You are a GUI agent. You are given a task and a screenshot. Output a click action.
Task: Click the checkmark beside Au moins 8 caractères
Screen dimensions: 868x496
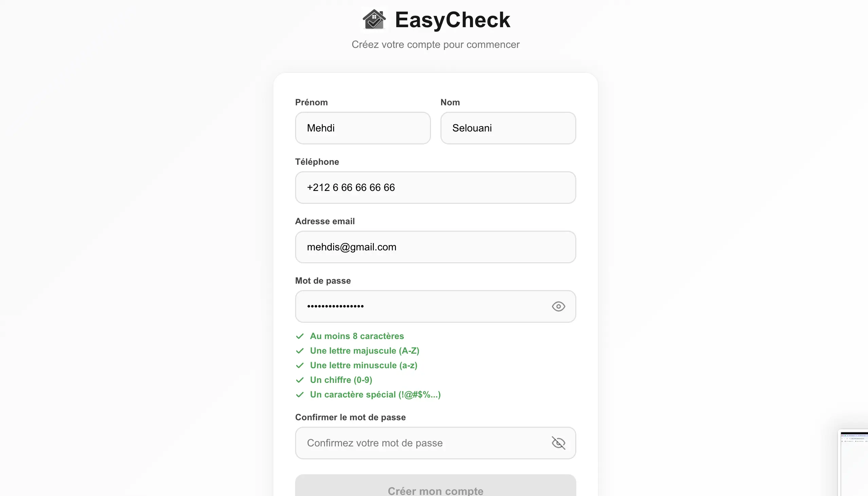pos(300,336)
